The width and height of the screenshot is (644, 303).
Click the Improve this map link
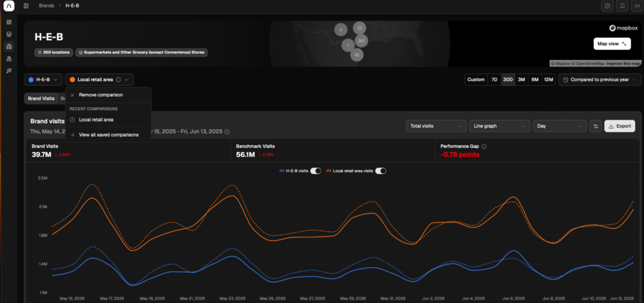coord(623,64)
